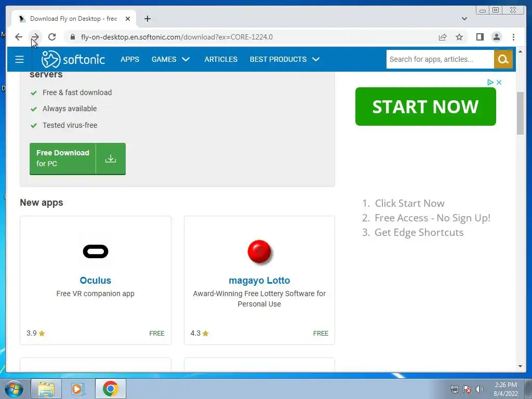Open the Chrome side panel
The image size is (532, 399).
480,37
